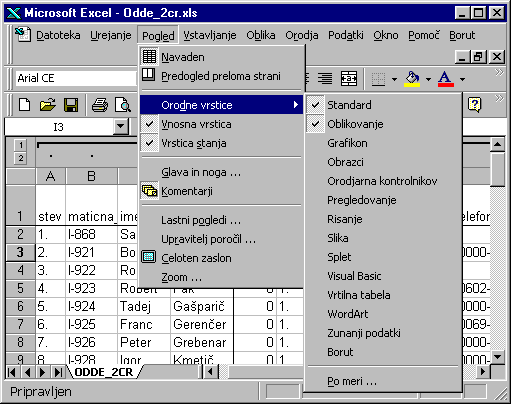511x404 pixels.
Task: Open the Orodja menu
Action: [x=302, y=35]
